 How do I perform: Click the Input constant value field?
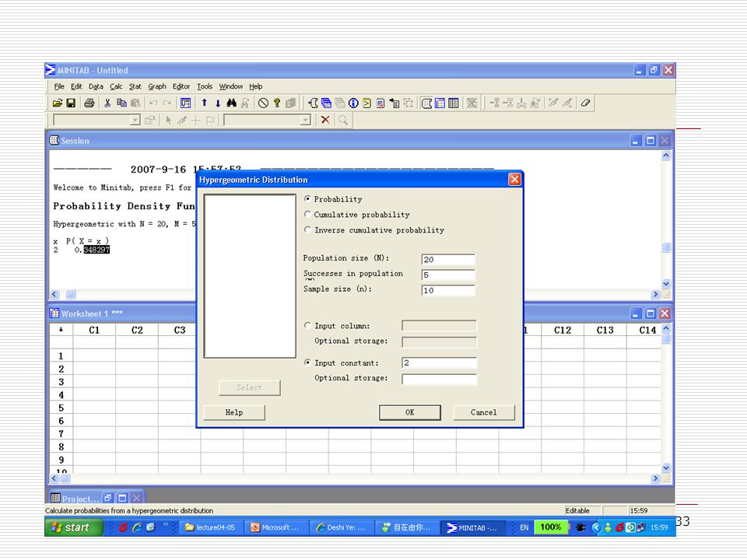pyautogui.click(x=439, y=363)
